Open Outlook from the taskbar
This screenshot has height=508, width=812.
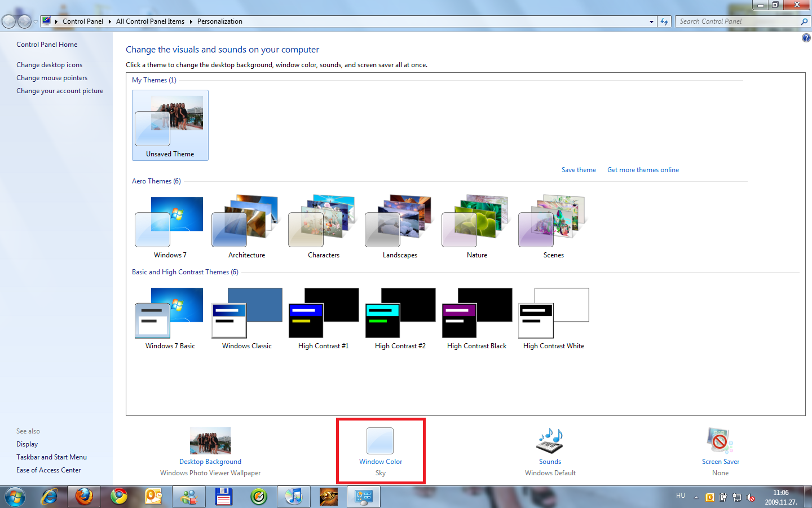point(153,497)
